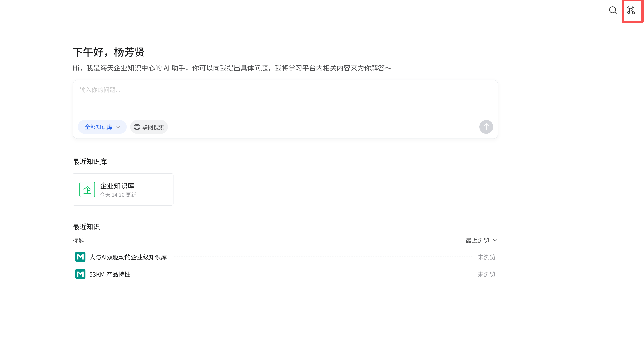Click M icon beside 人与AI双驱动的企业级知识库
Screen dimensions: 644x364
(80, 257)
